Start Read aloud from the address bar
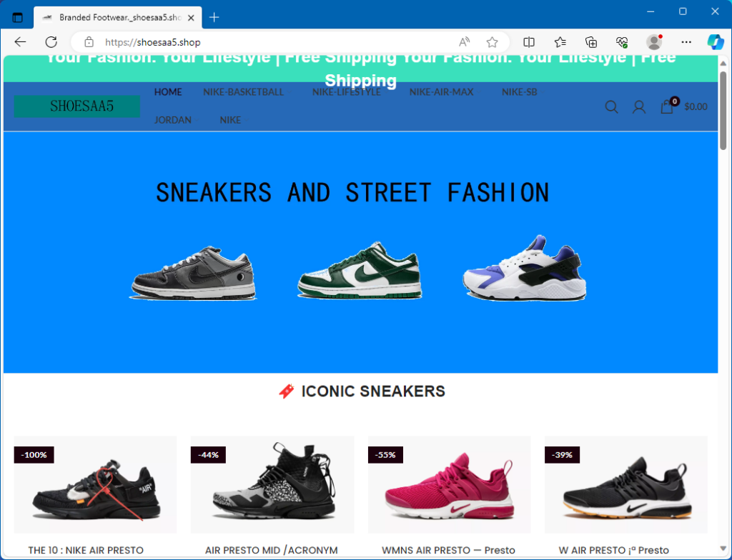Image resolution: width=732 pixels, height=560 pixels. click(464, 42)
